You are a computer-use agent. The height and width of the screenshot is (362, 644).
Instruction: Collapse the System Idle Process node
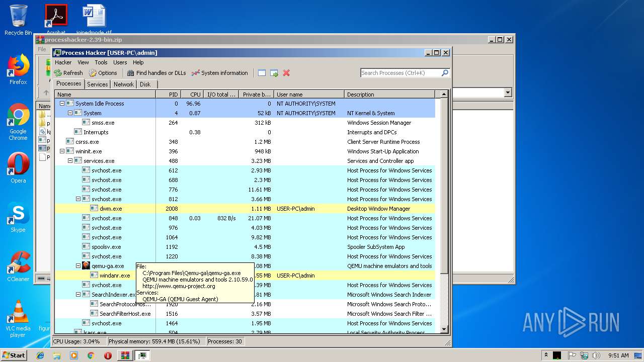click(62, 104)
